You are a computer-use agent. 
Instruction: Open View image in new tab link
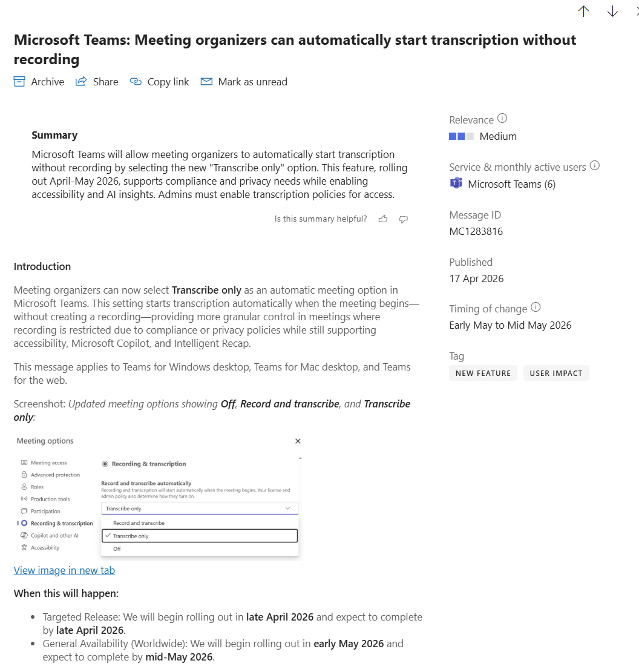64,570
